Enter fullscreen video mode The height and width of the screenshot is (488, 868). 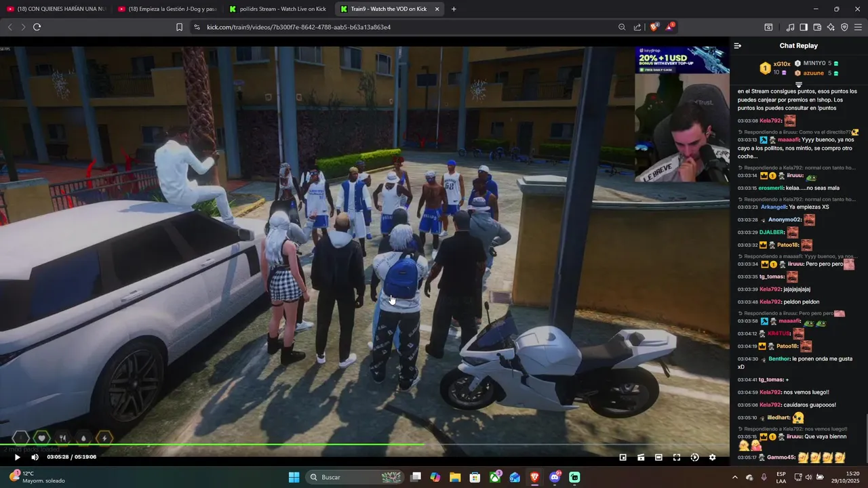[x=677, y=457]
